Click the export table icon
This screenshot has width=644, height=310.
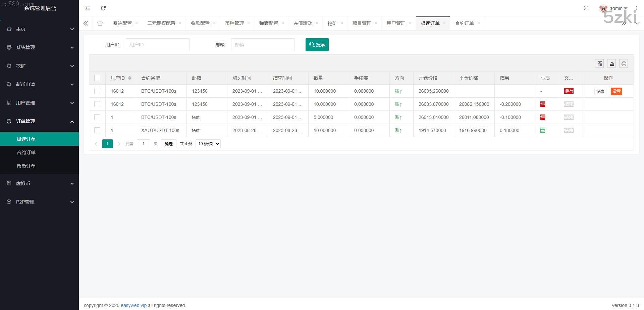612,64
